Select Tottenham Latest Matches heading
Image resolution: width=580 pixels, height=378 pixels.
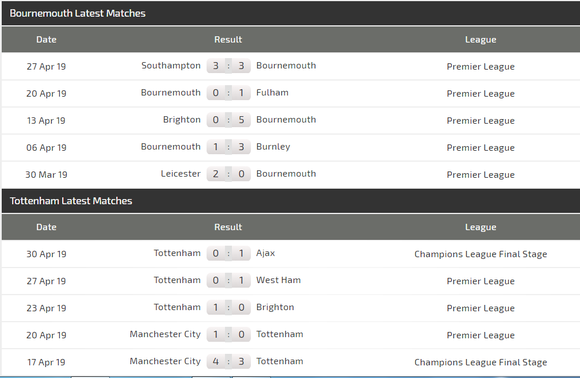click(71, 201)
